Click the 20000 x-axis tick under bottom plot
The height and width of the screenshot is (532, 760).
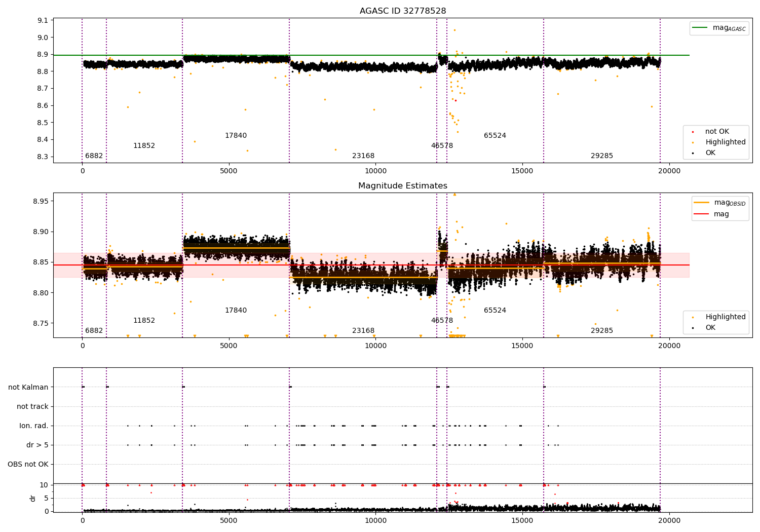coord(669,521)
